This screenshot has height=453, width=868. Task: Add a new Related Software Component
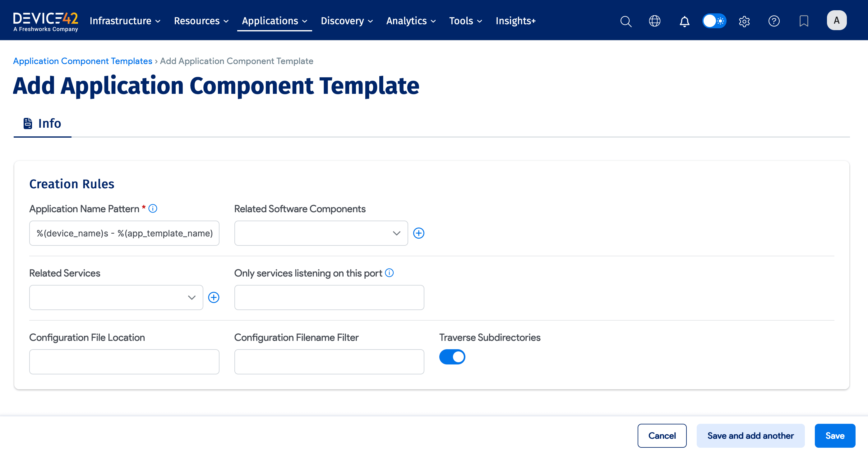[418, 233]
